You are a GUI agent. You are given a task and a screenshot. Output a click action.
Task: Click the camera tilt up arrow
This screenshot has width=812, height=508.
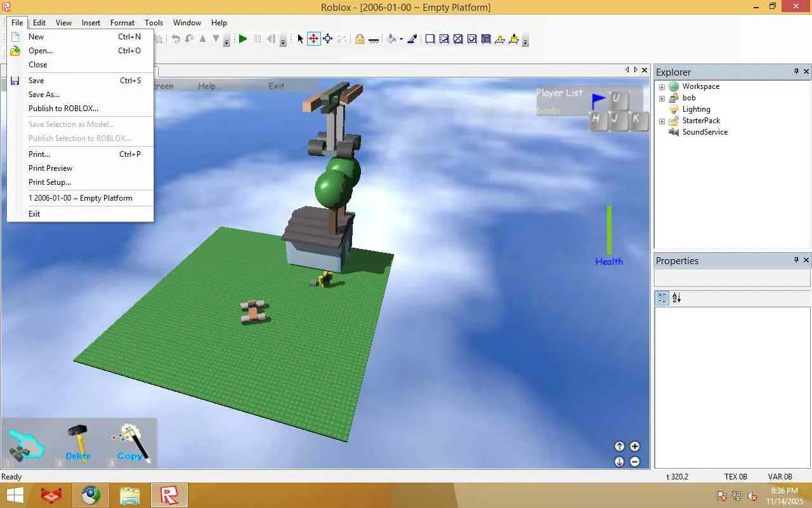pyautogui.click(x=620, y=446)
